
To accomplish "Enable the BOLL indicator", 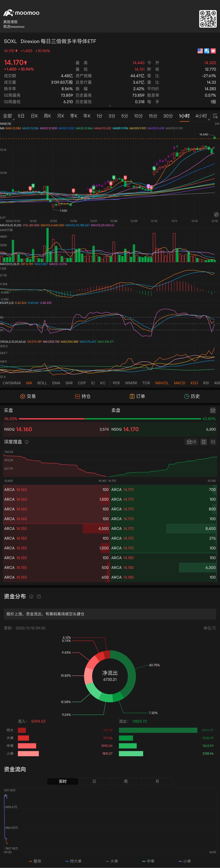I will pos(42,383).
